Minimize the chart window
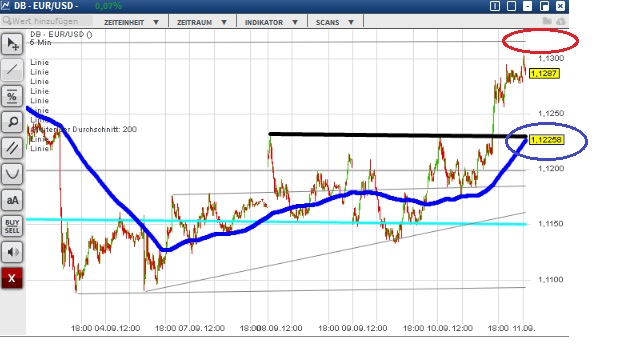 pos(527,6)
